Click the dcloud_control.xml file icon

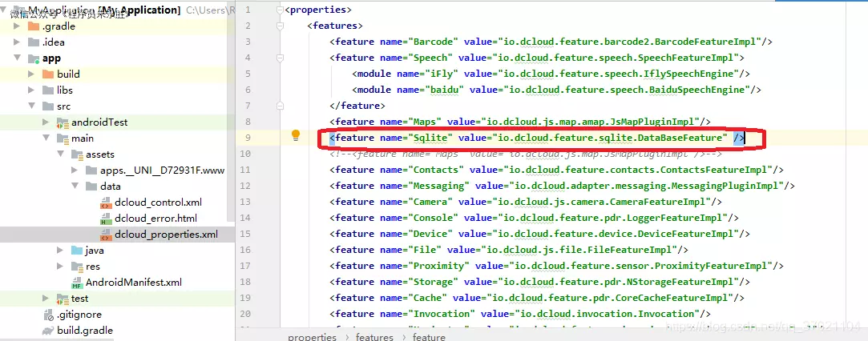(x=105, y=203)
